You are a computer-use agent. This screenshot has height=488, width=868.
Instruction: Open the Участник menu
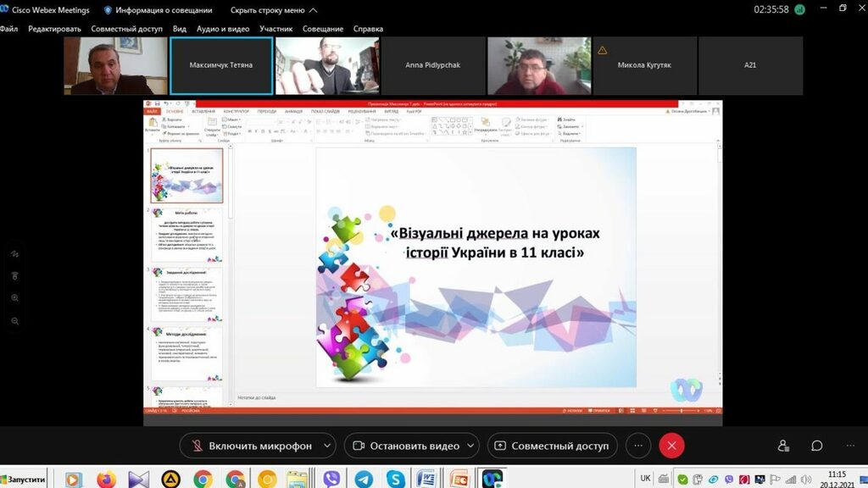276,29
